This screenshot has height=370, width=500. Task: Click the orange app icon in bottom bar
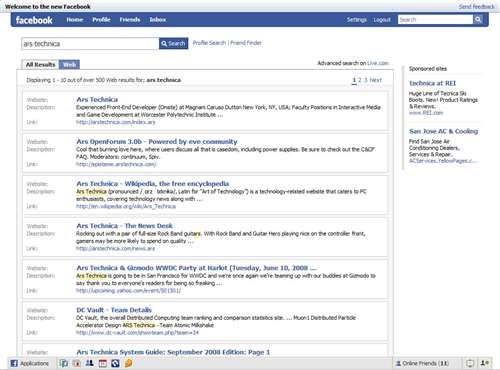pyautogui.click(x=128, y=363)
